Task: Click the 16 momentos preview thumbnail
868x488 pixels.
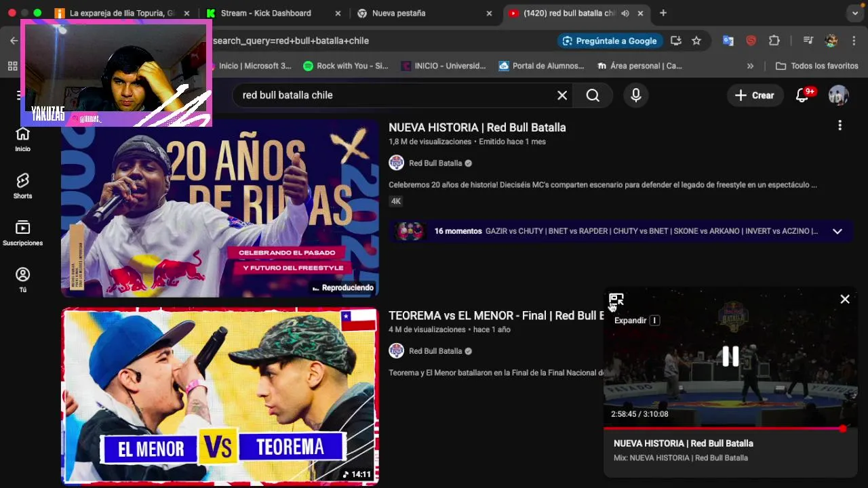Action: [410, 231]
